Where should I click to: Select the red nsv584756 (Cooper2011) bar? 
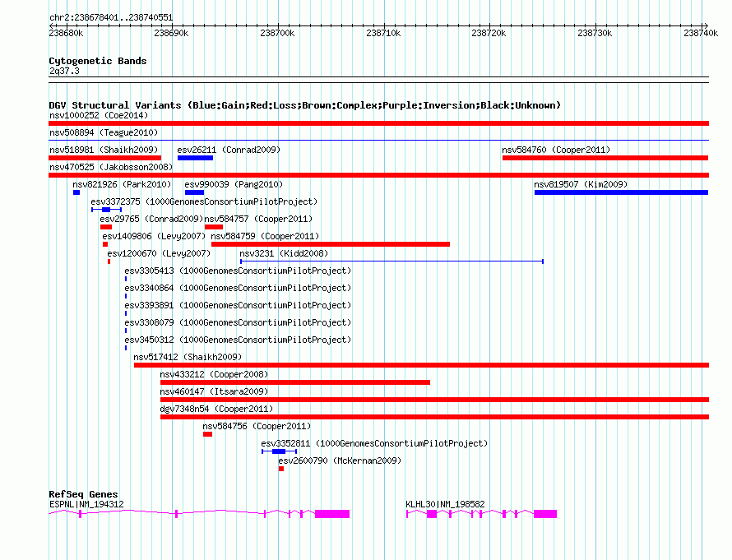tap(208, 434)
